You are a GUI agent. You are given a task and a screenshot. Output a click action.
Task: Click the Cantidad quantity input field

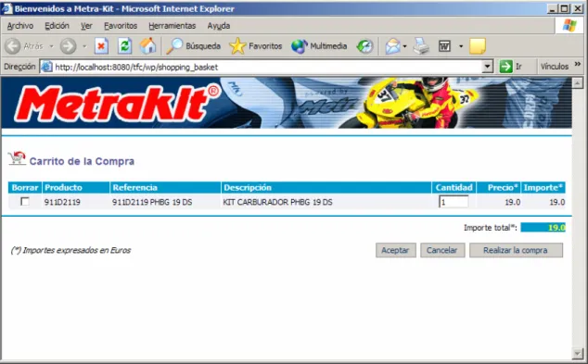pos(454,202)
